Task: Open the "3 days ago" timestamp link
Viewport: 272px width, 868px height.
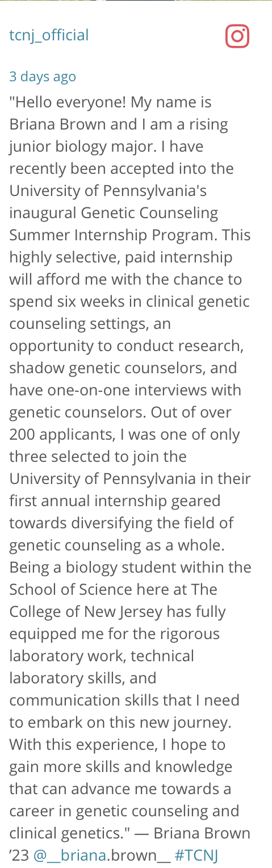Action: point(43,77)
